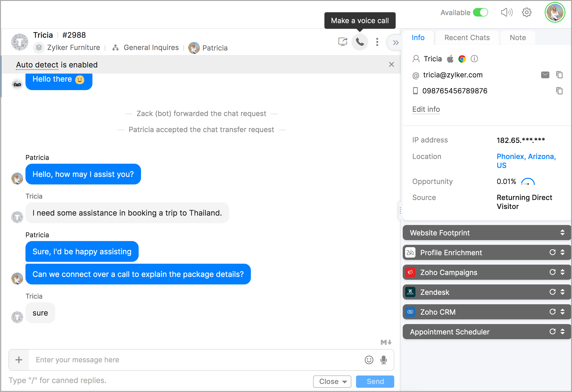Toggle the Available status switch
Image resolution: width=572 pixels, height=392 pixels.
(480, 12)
